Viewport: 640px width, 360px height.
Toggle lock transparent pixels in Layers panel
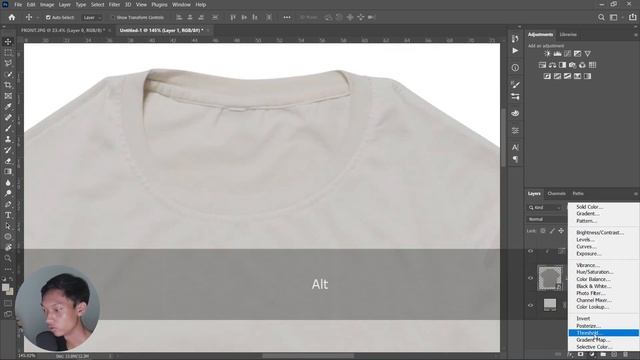(x=543, y=231)
